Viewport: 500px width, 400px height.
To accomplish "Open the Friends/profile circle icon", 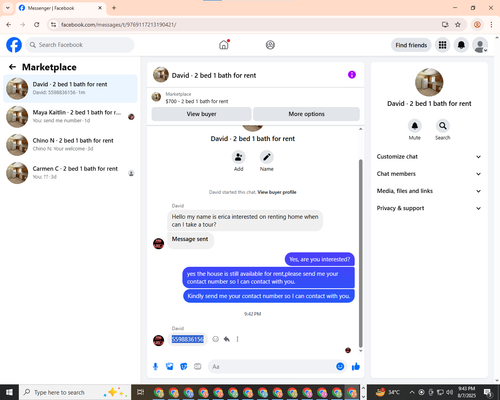I will [x=270, y=45].
